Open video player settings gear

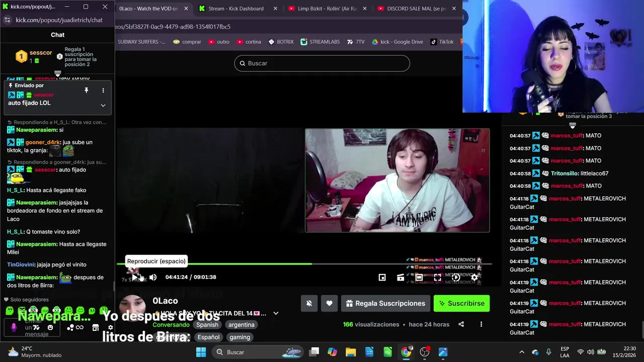(474, 277)
